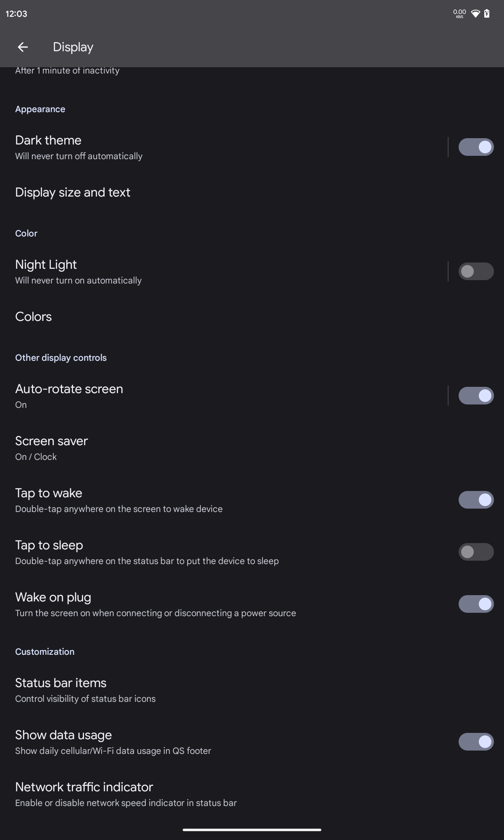This screenshot has height=840, width=504.
Task: Open Display size and text settings
Action: coord(73,192)
